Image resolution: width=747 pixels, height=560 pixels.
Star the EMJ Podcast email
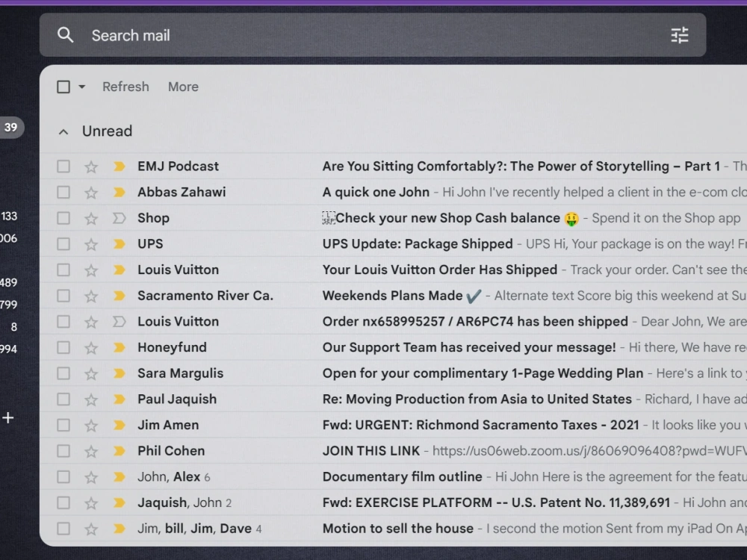click(x=91, y=167)
